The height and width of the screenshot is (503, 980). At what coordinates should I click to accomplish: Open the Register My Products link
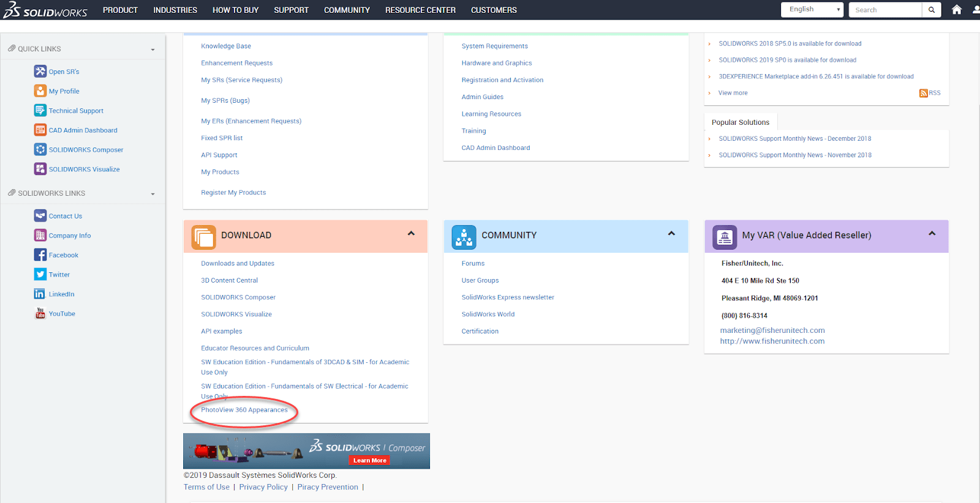point(233,192)
